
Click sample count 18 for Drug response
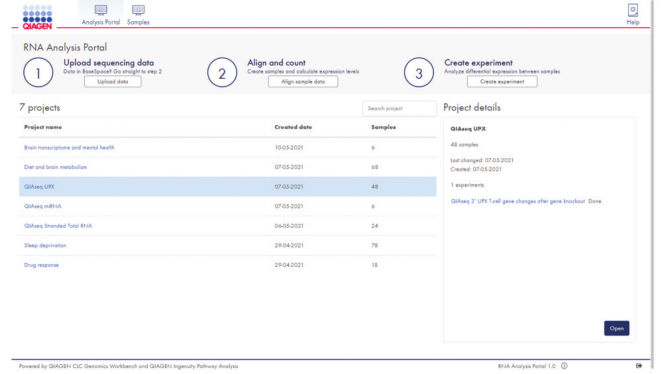click(375, 265)
